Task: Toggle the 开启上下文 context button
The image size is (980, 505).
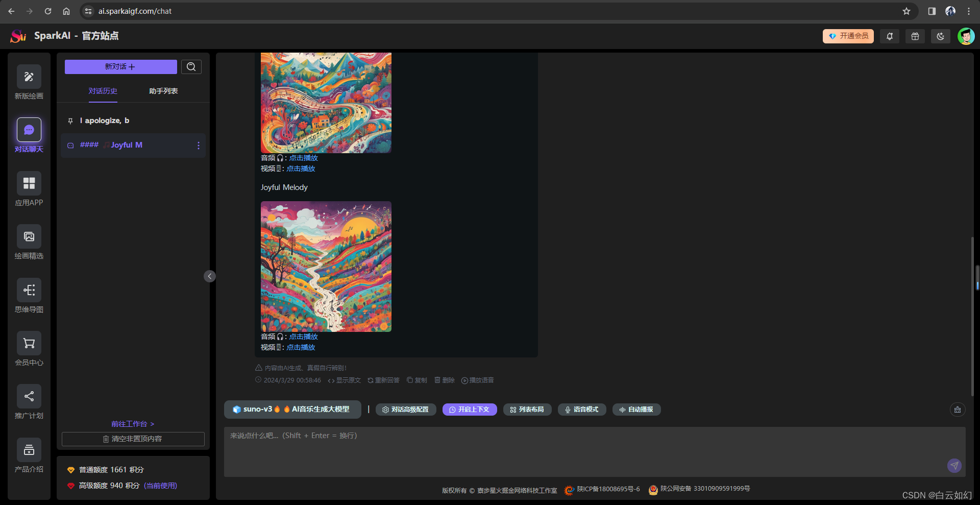Action: coord(470,410)
